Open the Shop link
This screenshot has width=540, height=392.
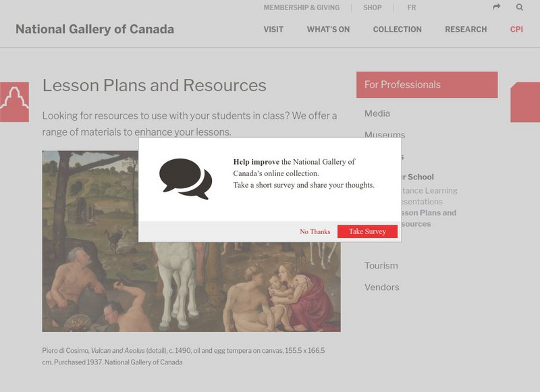(372, 8)
